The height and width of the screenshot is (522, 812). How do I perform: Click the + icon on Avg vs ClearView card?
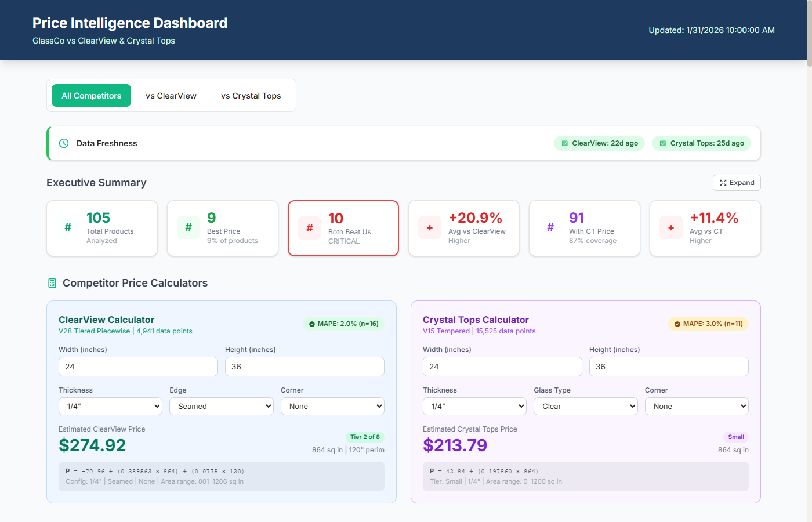pyautogui.click(x=429, y=227)
